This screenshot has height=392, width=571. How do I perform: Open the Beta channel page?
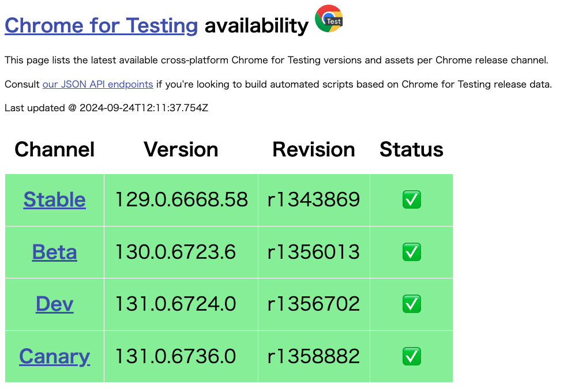54,252
